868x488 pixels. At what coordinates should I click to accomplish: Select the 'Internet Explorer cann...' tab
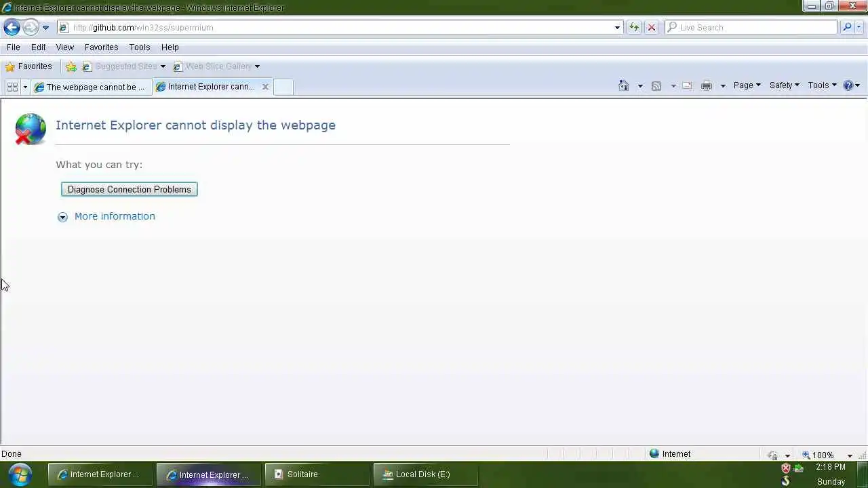(205, 87)
